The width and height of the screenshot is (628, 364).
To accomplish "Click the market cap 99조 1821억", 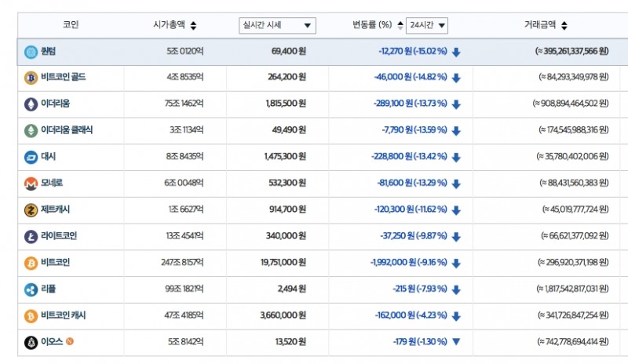I will click(x=184, y=289).
